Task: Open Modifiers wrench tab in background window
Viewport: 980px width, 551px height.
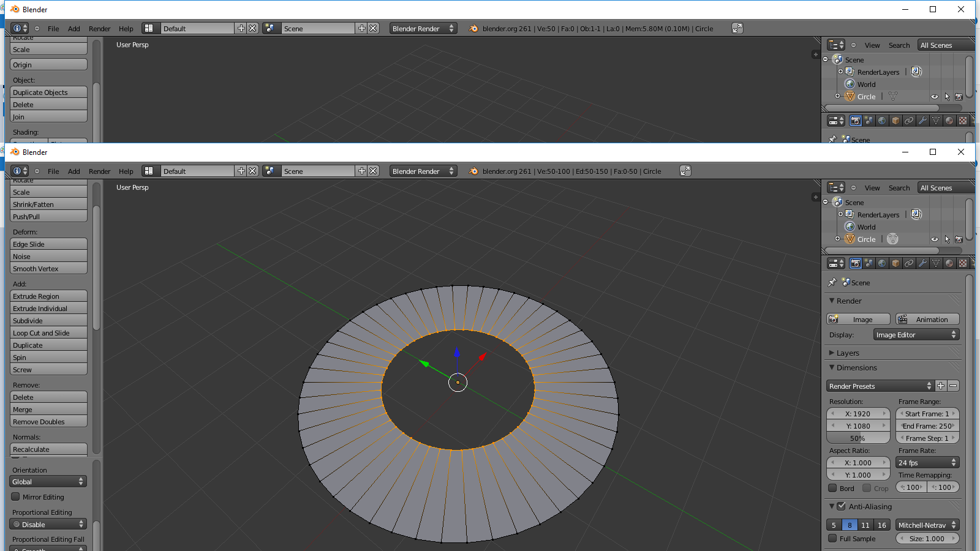Action: tap(922, 121)
